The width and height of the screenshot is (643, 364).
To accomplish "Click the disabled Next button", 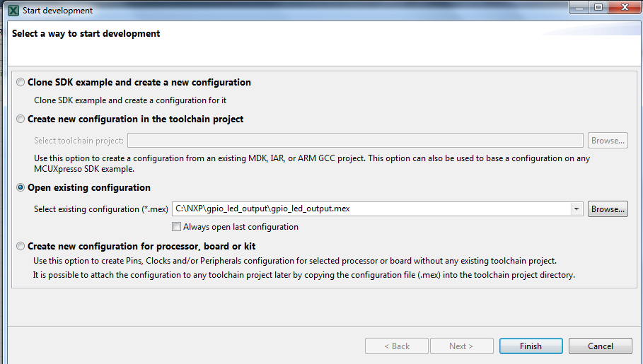I will tap(460, 346).
